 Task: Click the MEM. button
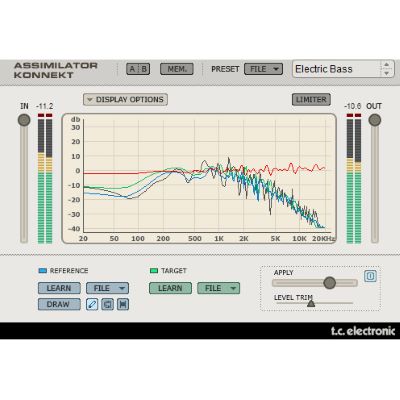(x=177, y=69)
